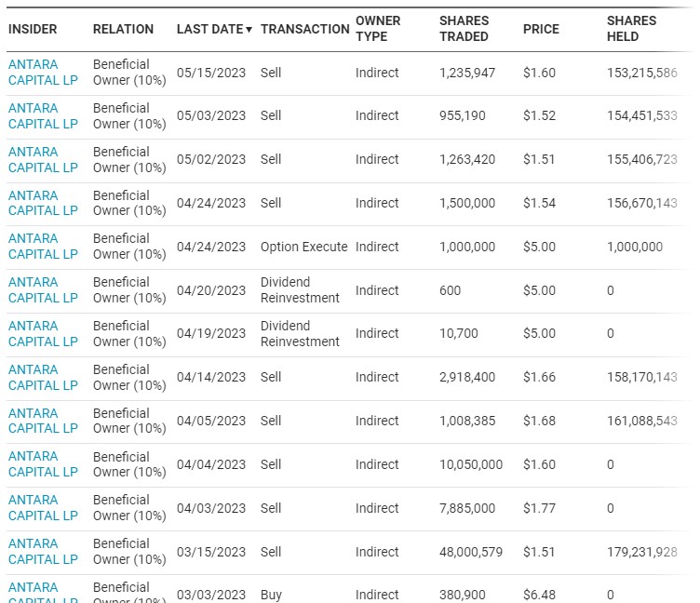Screen dimensions: 700x603
Task: Open Antara Capital link in 04/20/2023 row
Action: click(43, 290)
